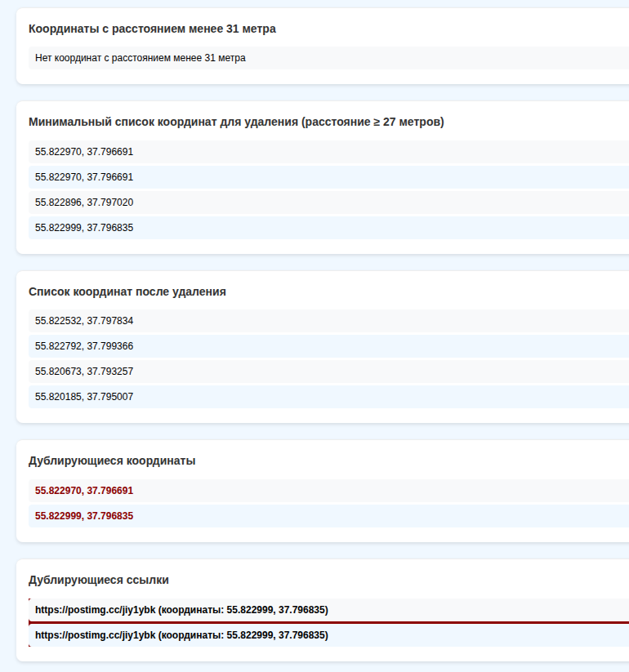The width and height of the screenshot is (629, 672).
Task: Open postimg.cc/jiy1ybk URL in second duplicate link row
Action: pos(95,635)
